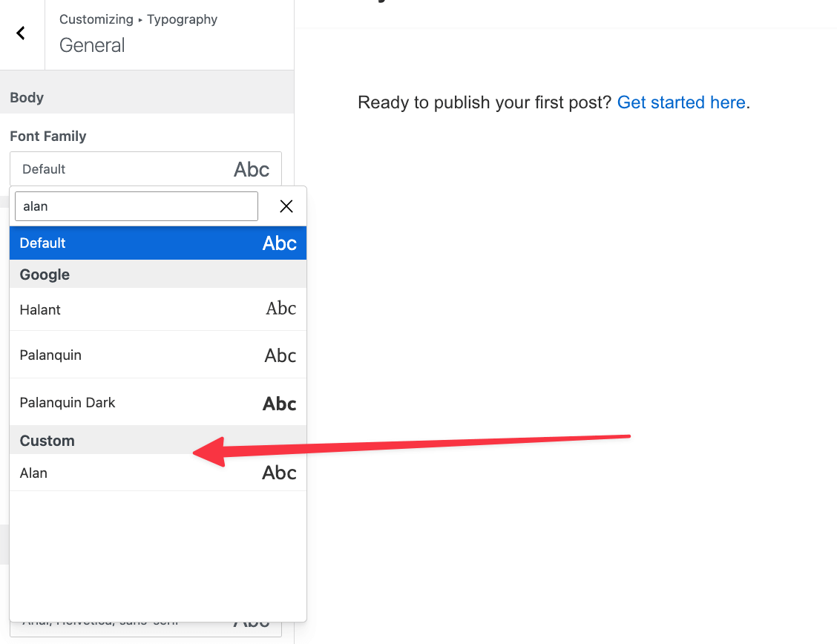Click the font search field containing 'alan'
837x644 pixels.
click(137, 206)
